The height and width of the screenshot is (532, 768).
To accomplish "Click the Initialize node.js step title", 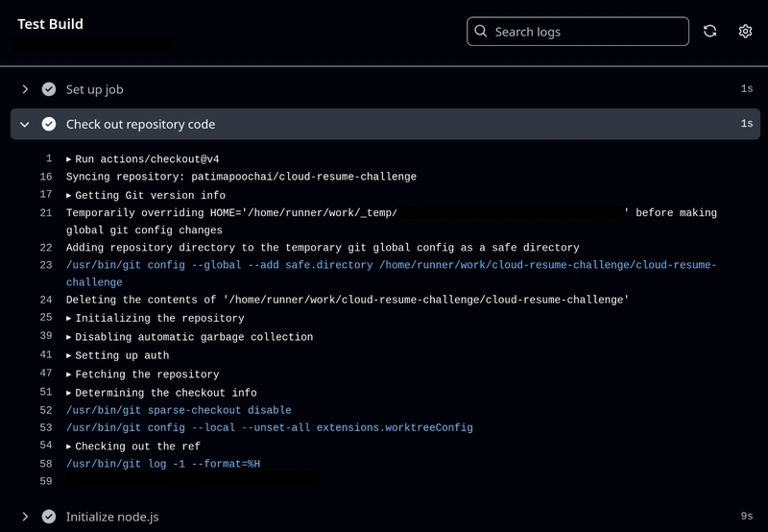I will (x=112, y=517).
